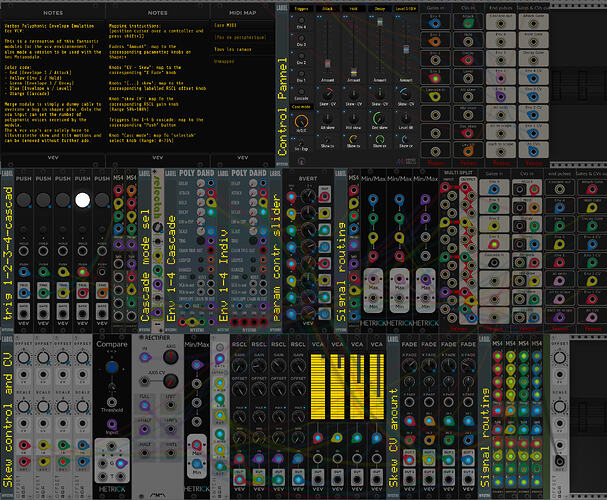
Task: Click the yellow Cascade in jack
Action: pyautogui.click(x=435, y=96)
